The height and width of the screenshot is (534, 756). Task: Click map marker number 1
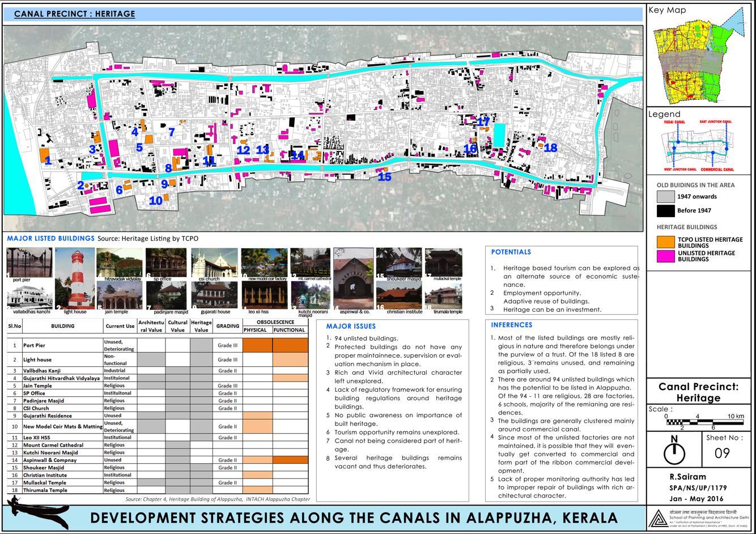(48, 161)
